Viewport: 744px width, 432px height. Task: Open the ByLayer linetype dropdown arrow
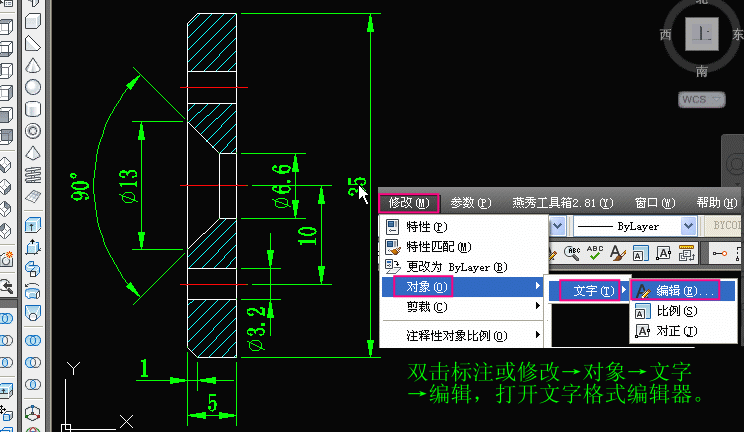[688, 226]
